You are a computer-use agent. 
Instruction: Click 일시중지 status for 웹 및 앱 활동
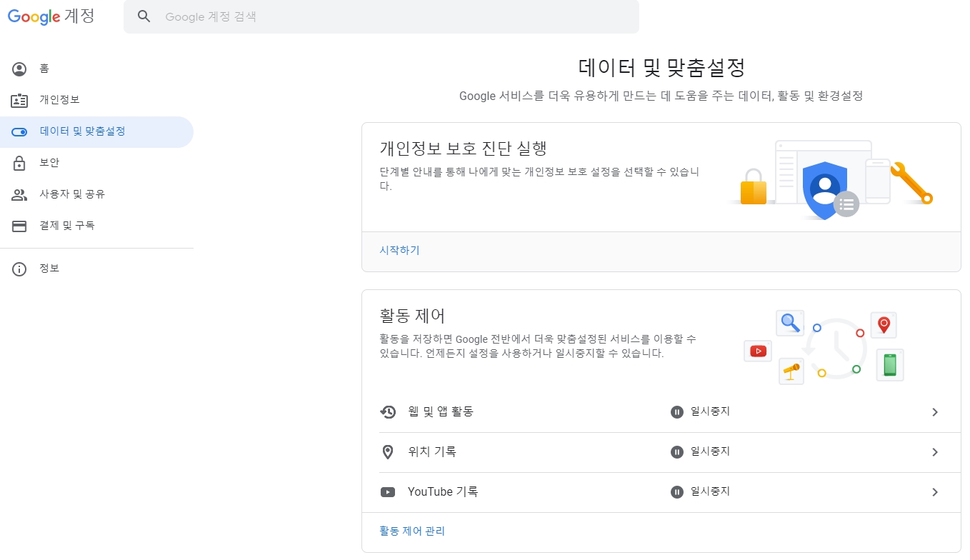pos(711,412)
